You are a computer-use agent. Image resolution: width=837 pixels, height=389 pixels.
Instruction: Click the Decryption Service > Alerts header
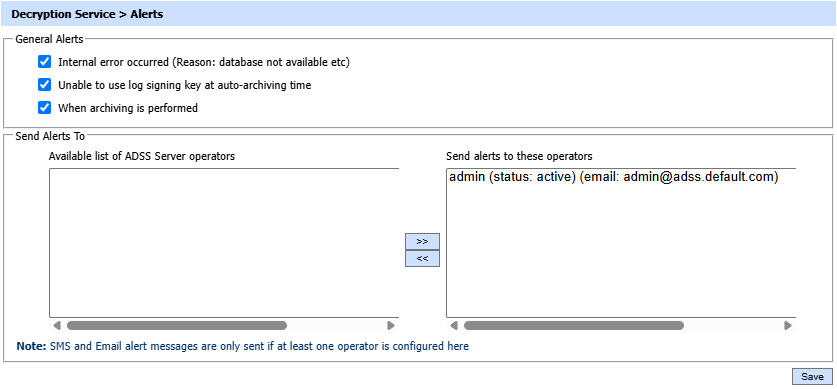(87, 14)
